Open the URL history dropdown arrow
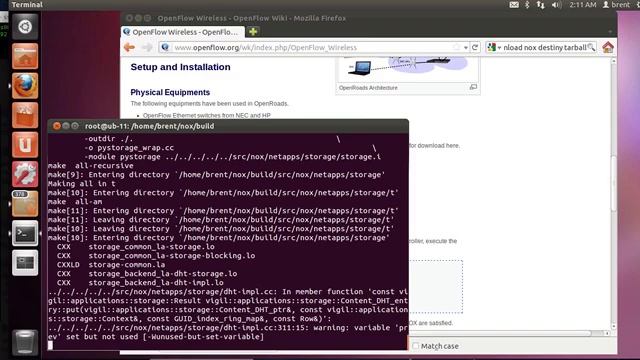640x360 pixels. 466,48
